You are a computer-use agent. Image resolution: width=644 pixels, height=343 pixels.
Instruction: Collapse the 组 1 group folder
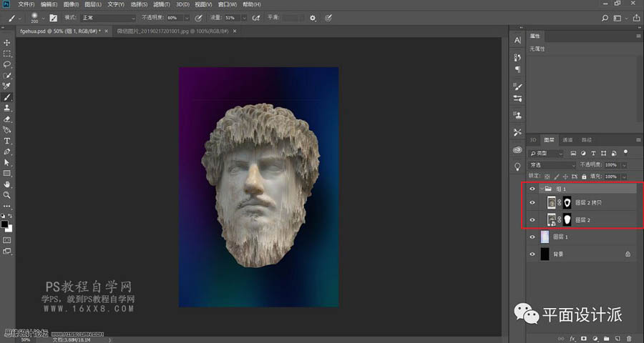pyautogui.click(x=541, y=189)
